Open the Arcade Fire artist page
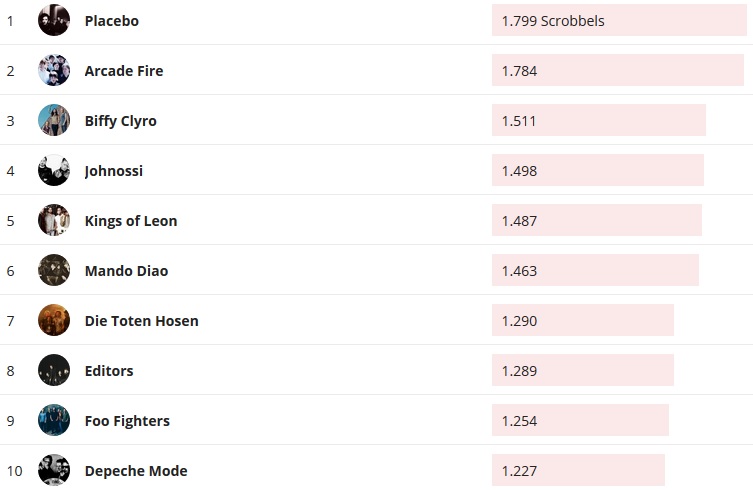The width and height of the screenshot is (753, 492). (x=123, y=71)
